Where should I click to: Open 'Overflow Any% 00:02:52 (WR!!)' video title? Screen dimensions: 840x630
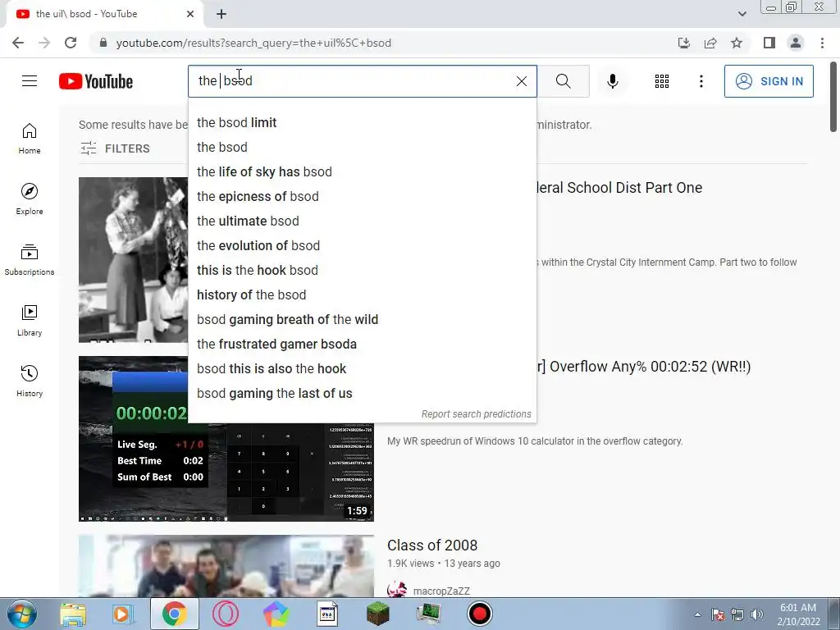pos(643,367)
